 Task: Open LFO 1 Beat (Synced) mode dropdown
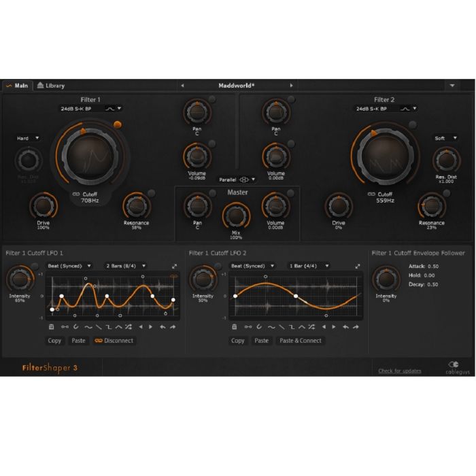69,266
